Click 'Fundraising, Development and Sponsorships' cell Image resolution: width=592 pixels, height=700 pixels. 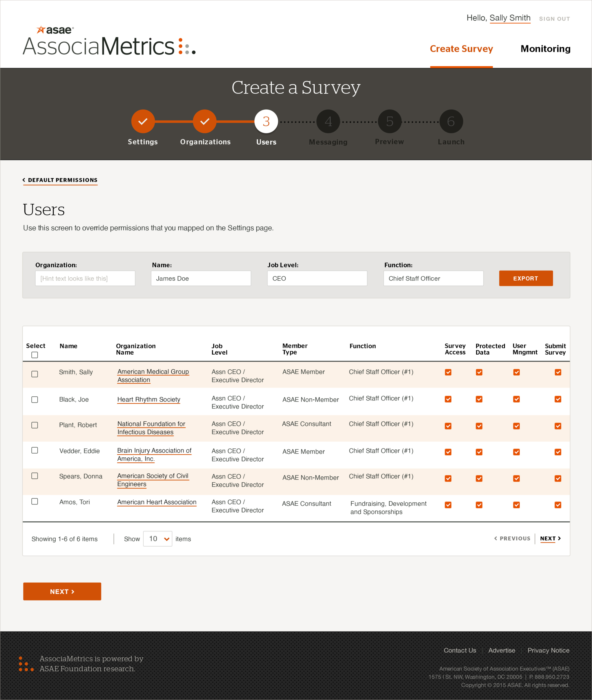[x=388, y=507]
